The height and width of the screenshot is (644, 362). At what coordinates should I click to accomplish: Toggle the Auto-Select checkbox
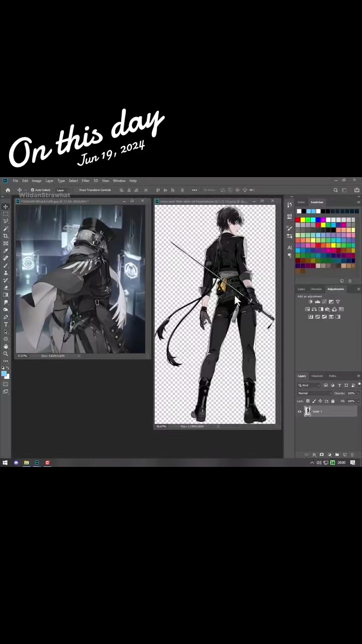click(x=32, y=190)
